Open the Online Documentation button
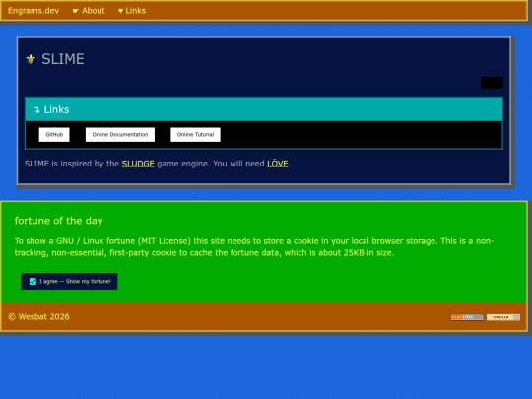Image resolution: width=532 pixels, height=399 pixels. tap(120, 134)
